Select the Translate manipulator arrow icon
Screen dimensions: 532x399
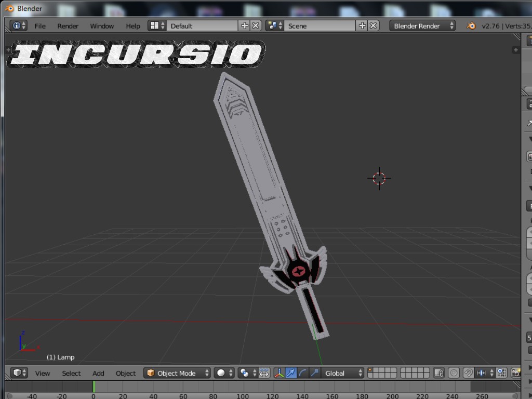click(x=290, y=373)
